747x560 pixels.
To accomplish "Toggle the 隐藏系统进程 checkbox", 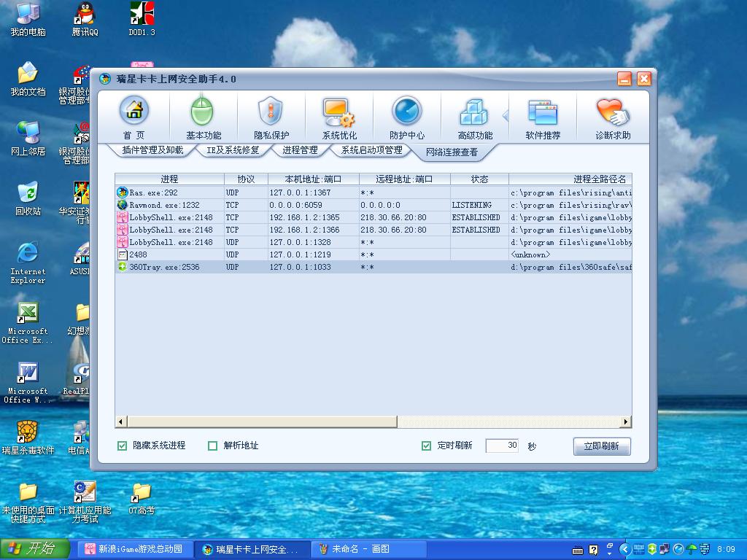I will coord(123,446).
